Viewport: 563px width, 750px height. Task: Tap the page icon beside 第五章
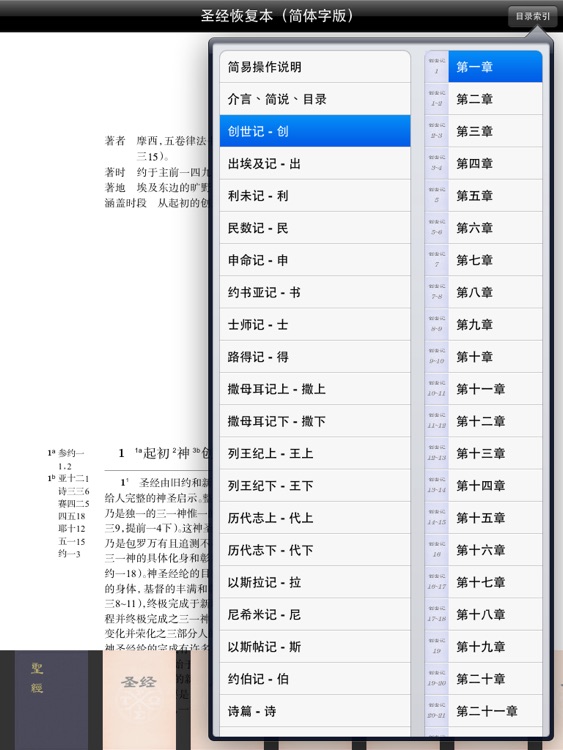(x=436, y=196)
